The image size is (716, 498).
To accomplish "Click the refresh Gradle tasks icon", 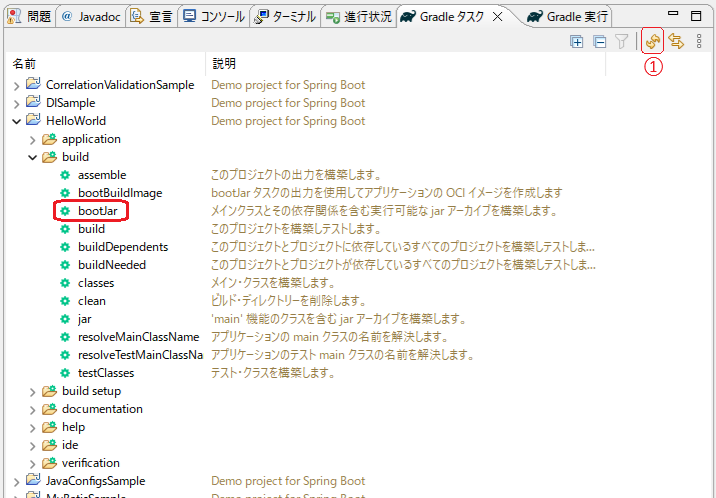I will pyautogui.click(x=653, y=41).
